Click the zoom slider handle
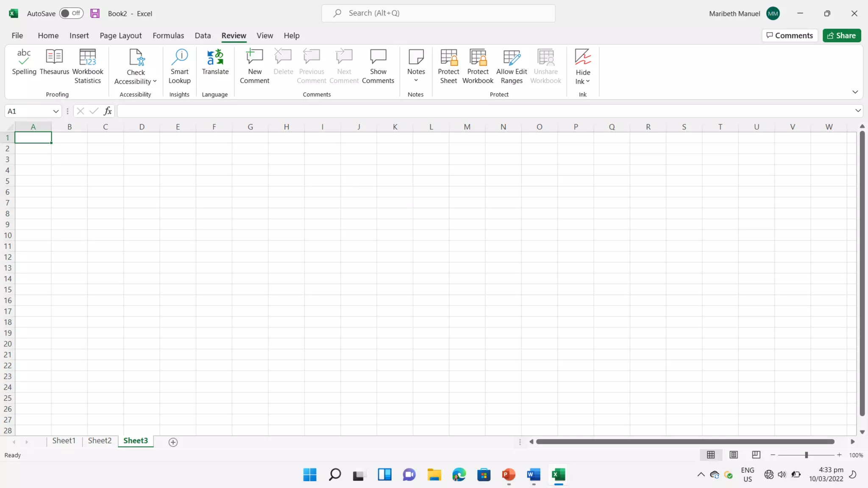The width and height of the screenshot is (868, 488). click(x=806, y=455)
